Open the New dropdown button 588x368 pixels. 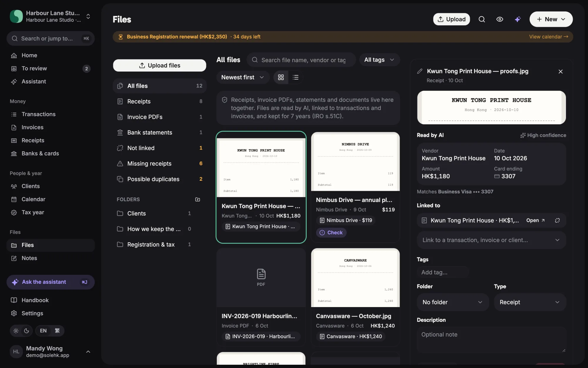pos(551,19)
